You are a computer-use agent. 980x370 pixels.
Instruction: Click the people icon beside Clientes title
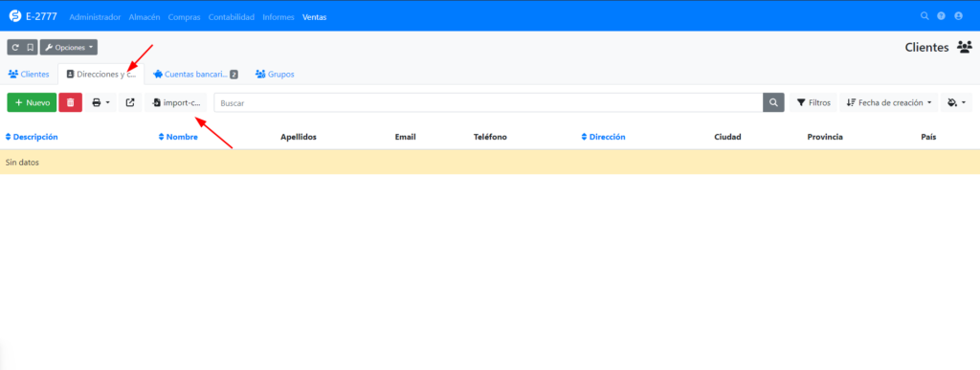click(965, 48)
